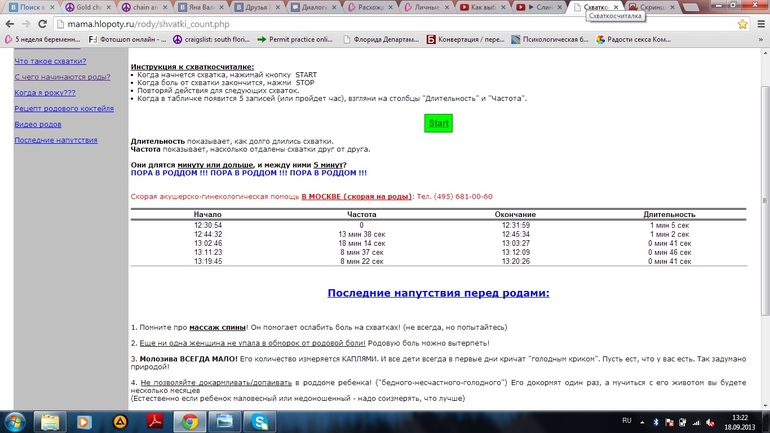The width and height of the screenshot is (770, 433).
Task: Click the RU language indicator
Action: 627,421
